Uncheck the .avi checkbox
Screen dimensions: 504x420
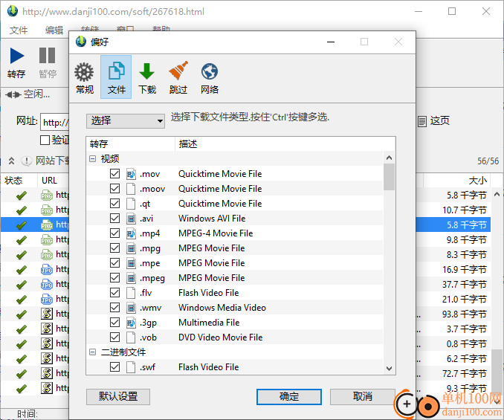(x=114, y=219)
